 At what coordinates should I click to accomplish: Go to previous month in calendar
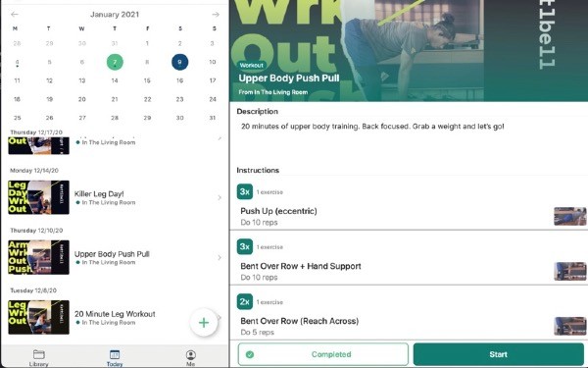point(15,15)
